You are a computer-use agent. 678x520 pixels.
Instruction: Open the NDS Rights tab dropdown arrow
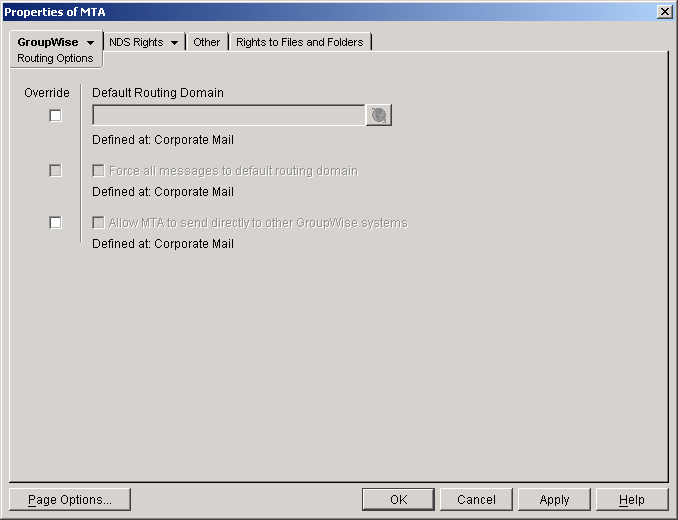click(174, 43)
